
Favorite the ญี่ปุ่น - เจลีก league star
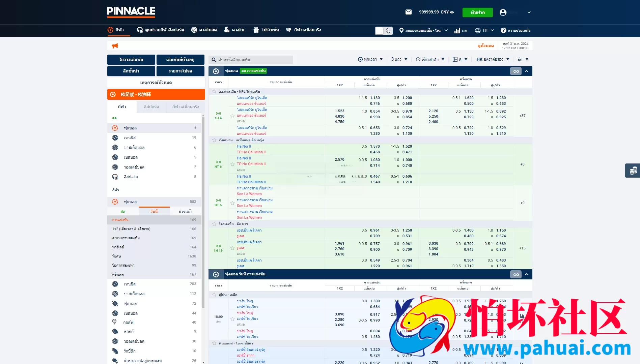214,295
